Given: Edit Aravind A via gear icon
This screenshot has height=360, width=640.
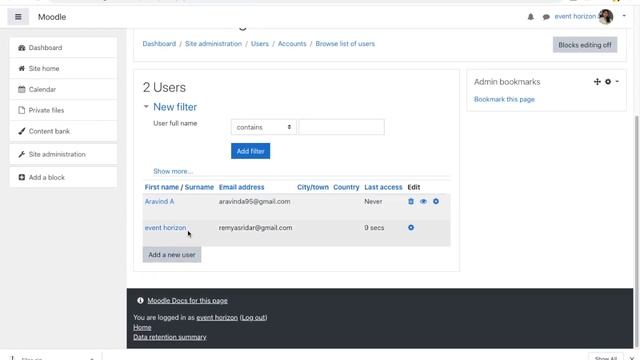Looking at the screenshot, I should click(x=436, y=201).
